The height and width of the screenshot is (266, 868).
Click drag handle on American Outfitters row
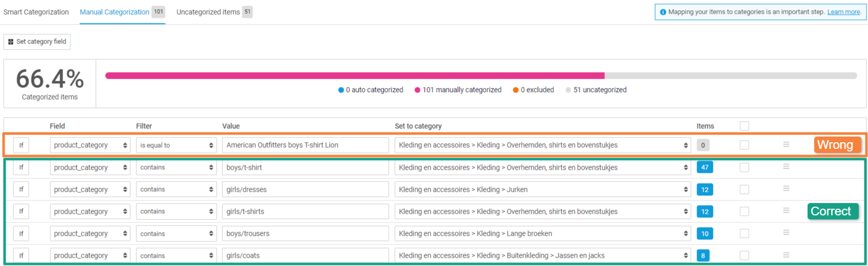coord(786,145)
